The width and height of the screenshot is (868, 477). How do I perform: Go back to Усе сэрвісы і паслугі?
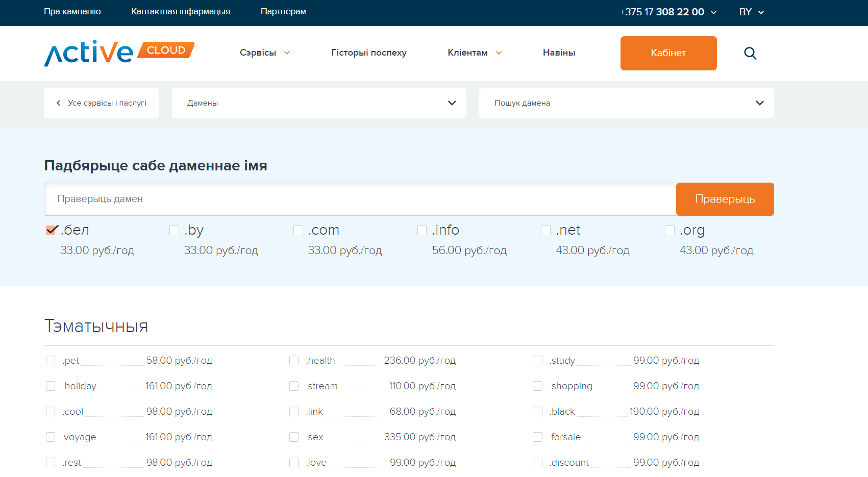(102, 103)
